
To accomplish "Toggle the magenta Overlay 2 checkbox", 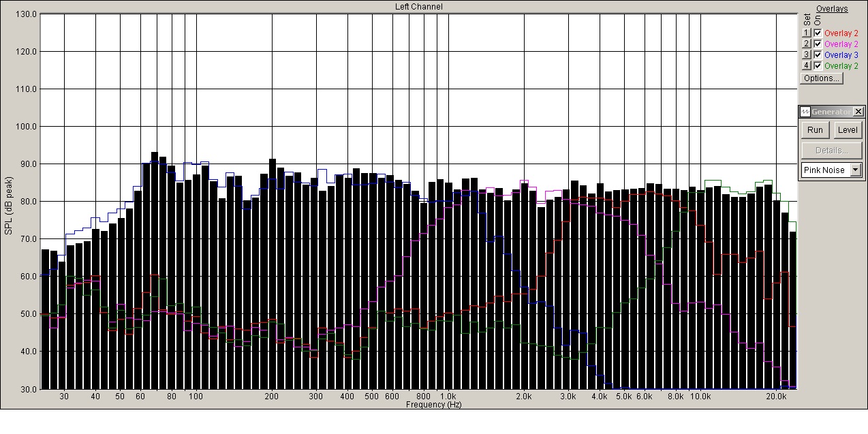I will point(818,44).
